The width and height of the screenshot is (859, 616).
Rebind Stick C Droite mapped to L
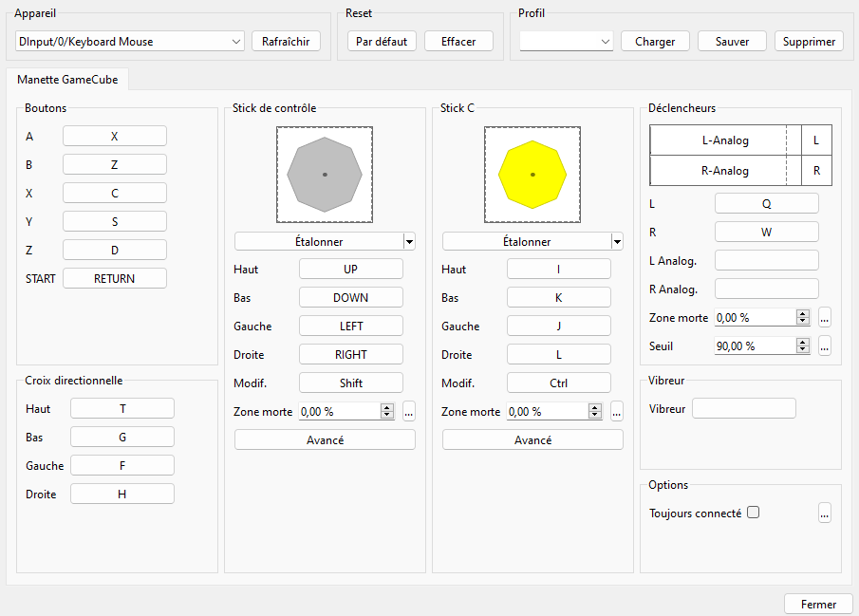click(559, 355)
